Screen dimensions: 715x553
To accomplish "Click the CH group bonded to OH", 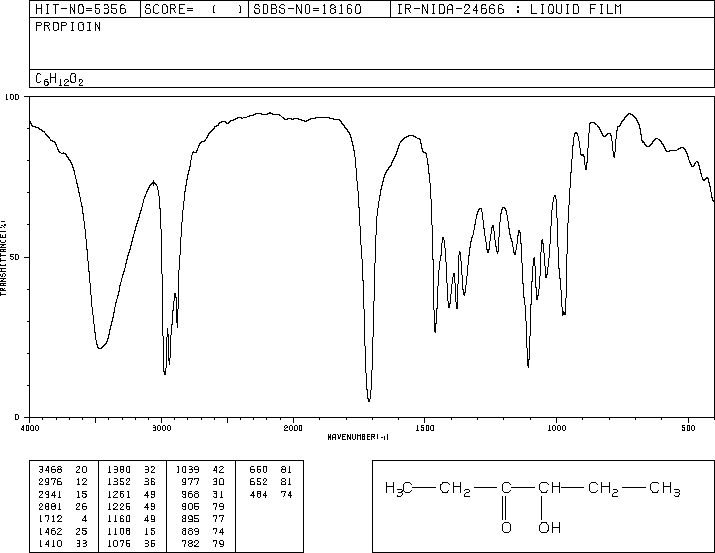I will [549, 488].
